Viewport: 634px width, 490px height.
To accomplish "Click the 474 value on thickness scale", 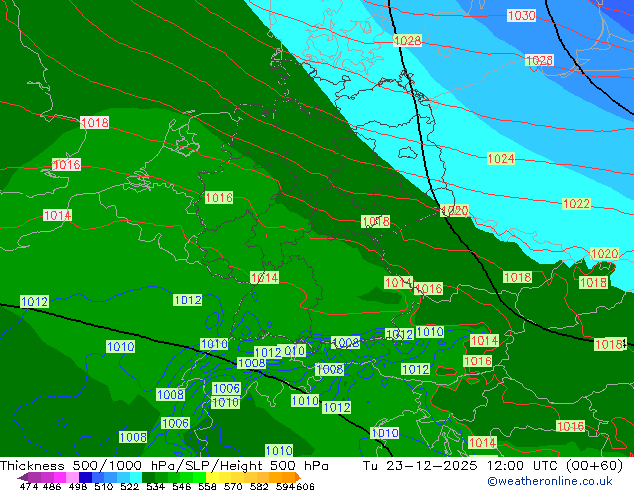I will click(x=29, y=486).
